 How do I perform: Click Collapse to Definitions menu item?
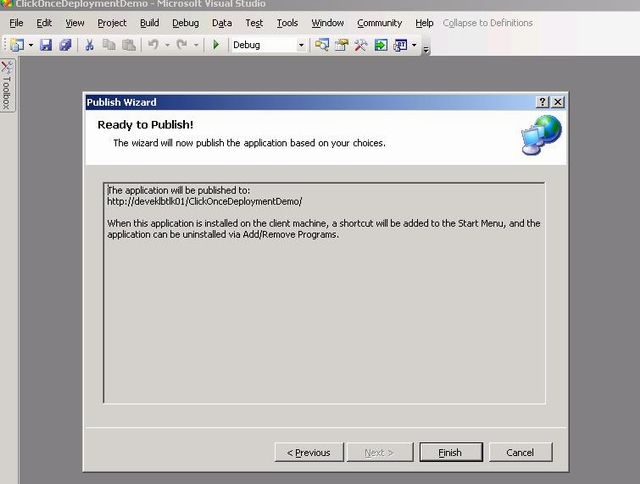[x=488, y=23]
